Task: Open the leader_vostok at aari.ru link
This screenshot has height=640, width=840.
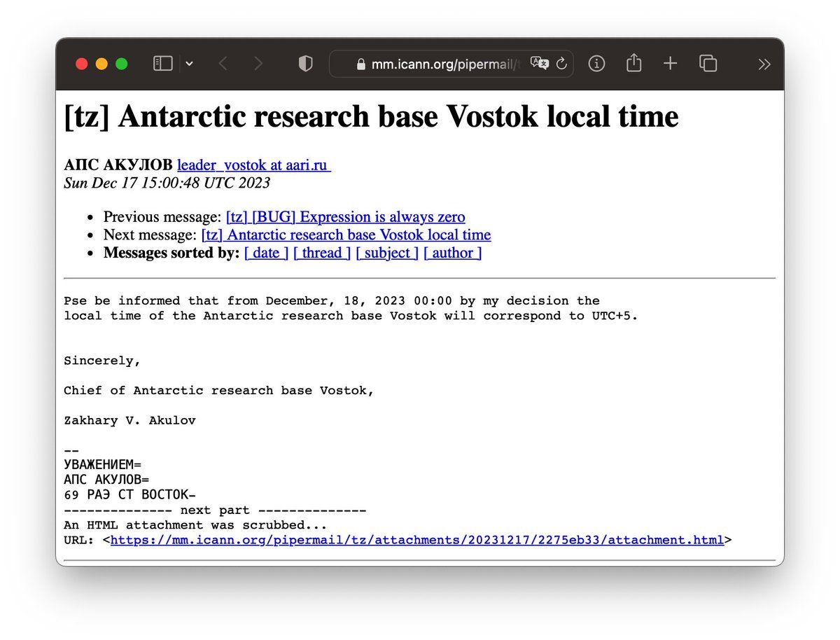Action: point(253,165)
